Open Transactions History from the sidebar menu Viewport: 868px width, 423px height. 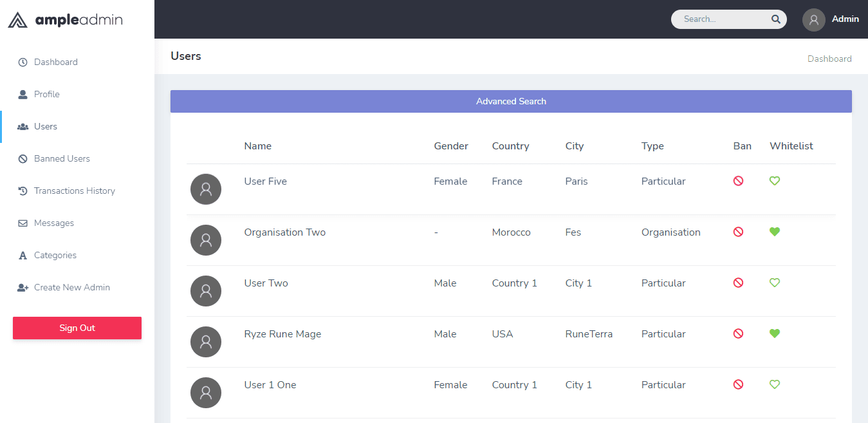point(74,191)
